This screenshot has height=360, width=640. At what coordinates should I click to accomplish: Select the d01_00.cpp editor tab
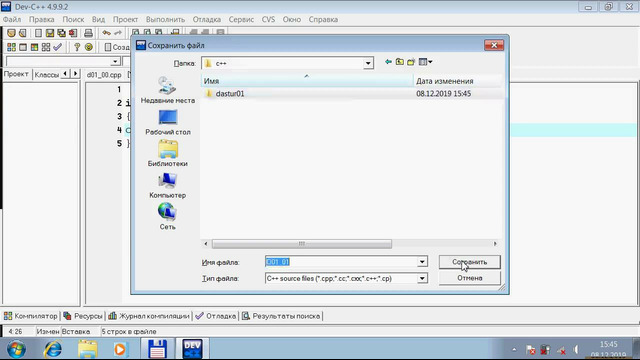[x=104, y=75]
